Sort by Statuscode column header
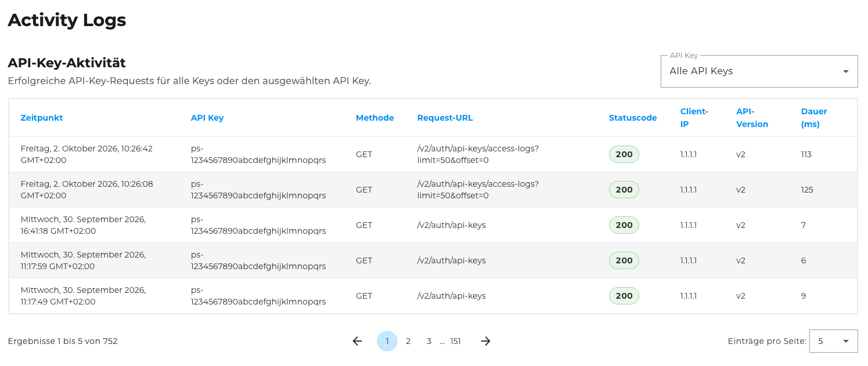 coord(633,118)
